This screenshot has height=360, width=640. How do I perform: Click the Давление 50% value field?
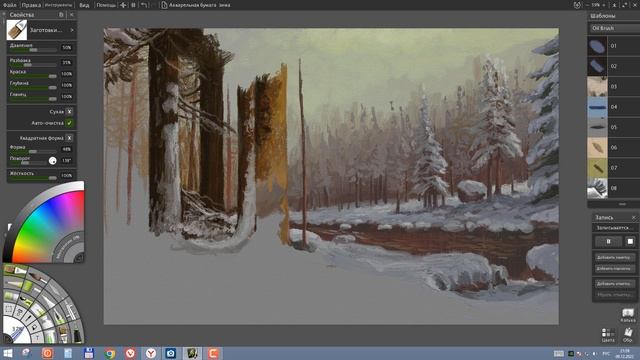coord(67,47)
